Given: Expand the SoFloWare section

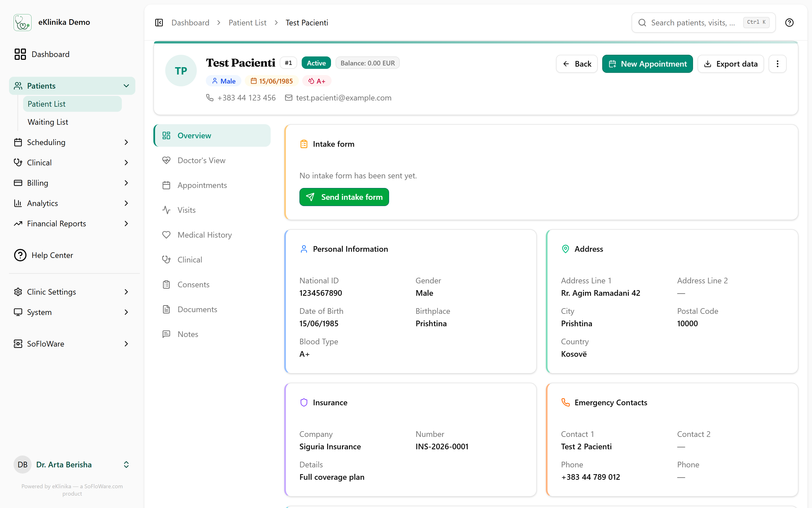Looking at the screenshot, I should 72,344.
